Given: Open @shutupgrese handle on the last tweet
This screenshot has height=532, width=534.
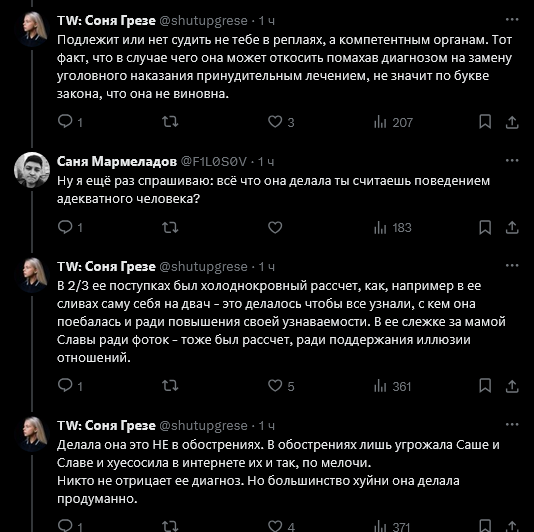Looking at the screenshot, I should pos(203,426).
